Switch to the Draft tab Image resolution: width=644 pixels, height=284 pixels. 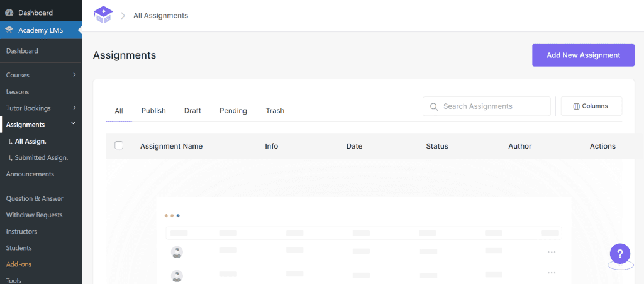(x=192, y=111)
